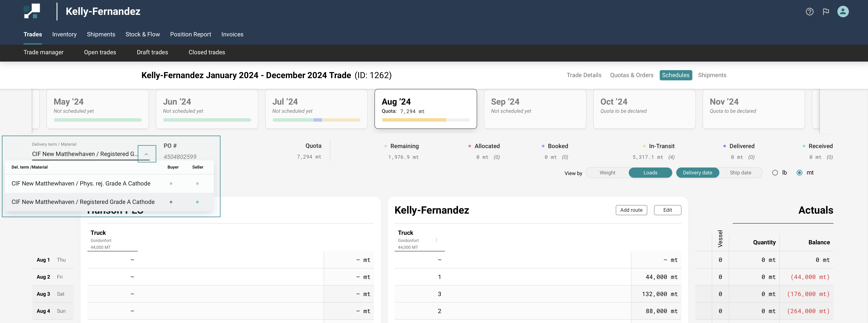This screenshot has height=323, width=868.
Task: Open the user profile avatar icon
Action: [843, 12]
